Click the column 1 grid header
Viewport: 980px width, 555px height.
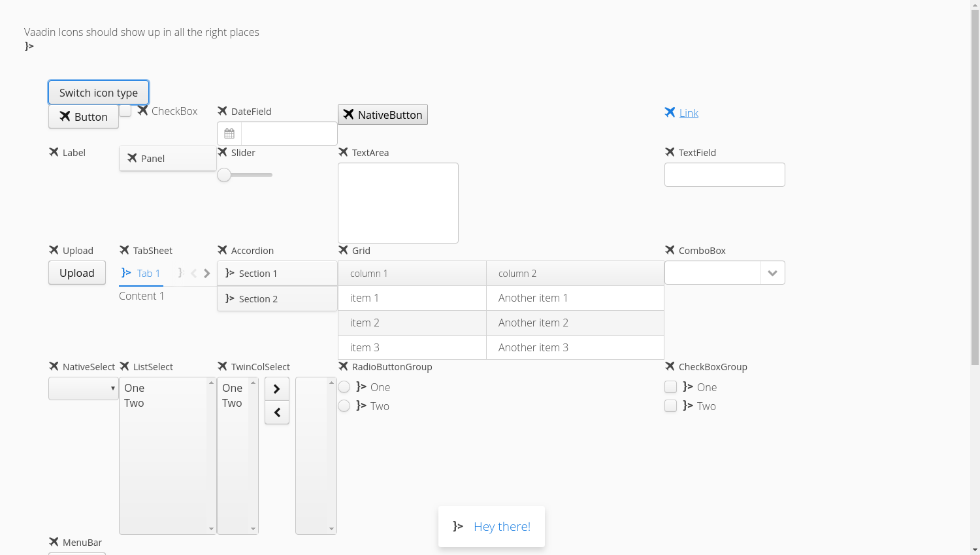(412, 274)
